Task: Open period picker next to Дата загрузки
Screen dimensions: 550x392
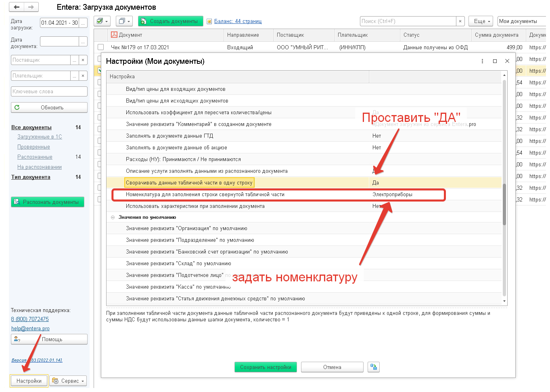Action: tap(83, 23)
